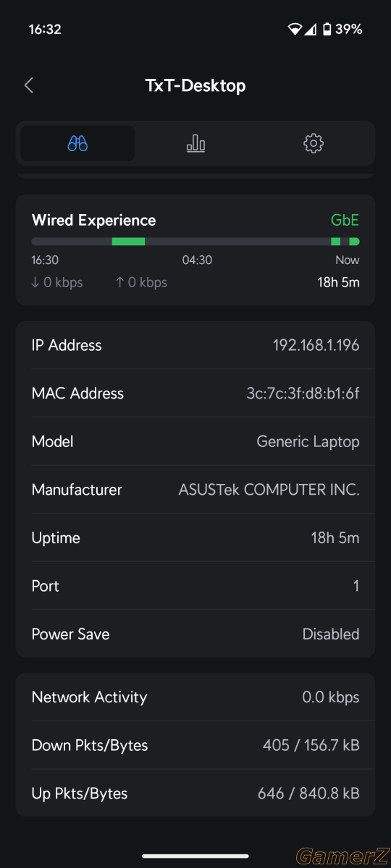The image size is (391, 868).
Task: Open the binoculars overview tab
Action: click(77, 143)
